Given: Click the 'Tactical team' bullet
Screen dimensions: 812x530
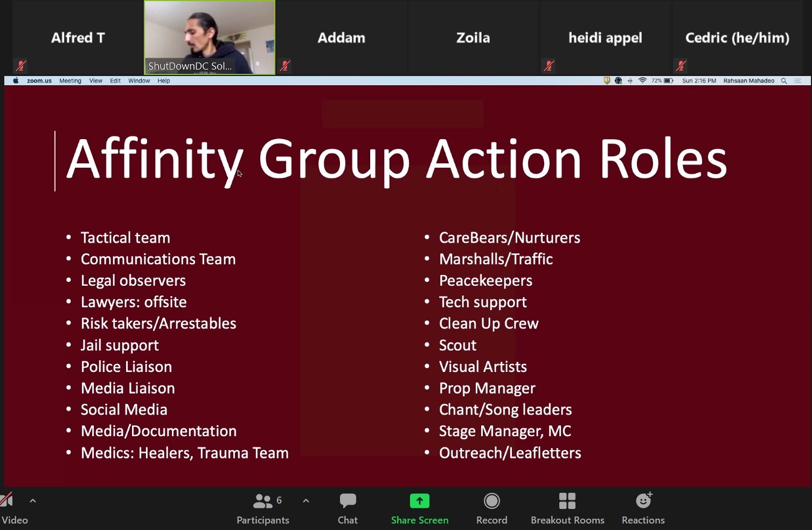Looking at the screenshot, I should tap(125, 238).
